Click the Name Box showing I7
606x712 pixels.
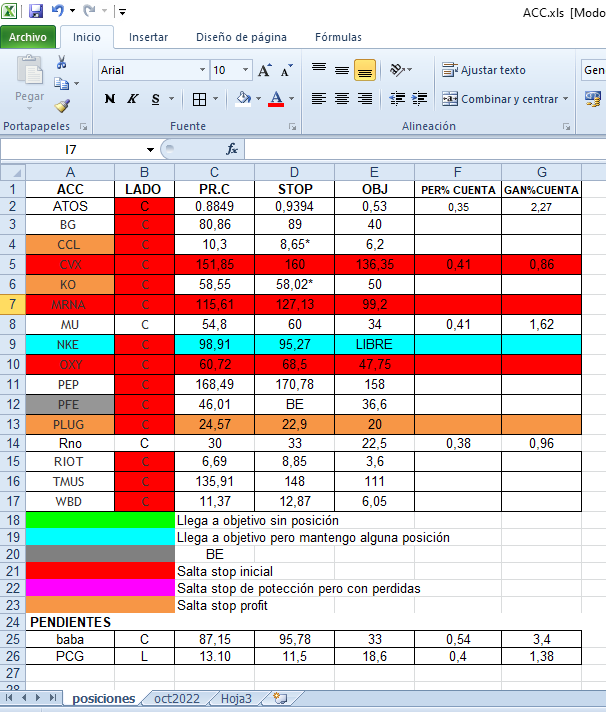click(x=71, y=149)
